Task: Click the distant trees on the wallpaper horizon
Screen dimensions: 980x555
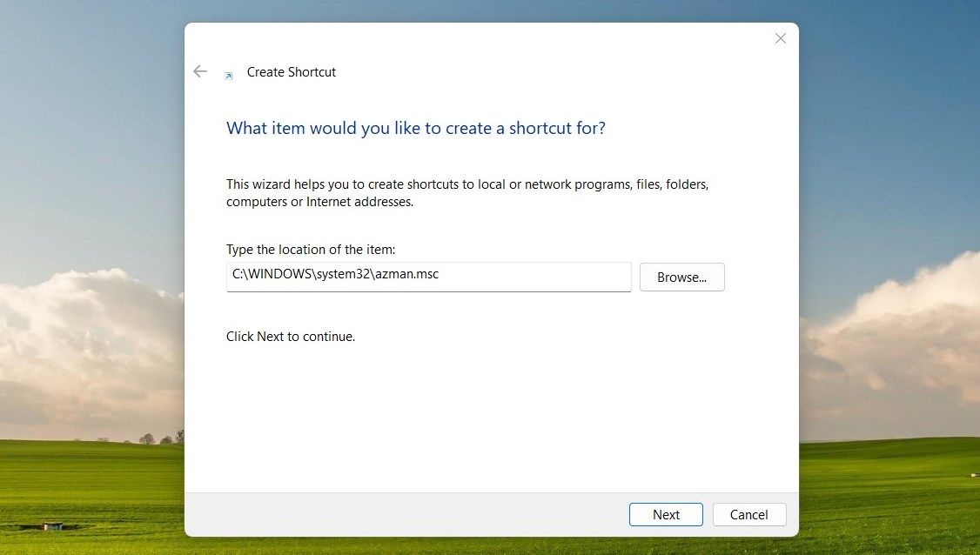Action: click(161, 438)
